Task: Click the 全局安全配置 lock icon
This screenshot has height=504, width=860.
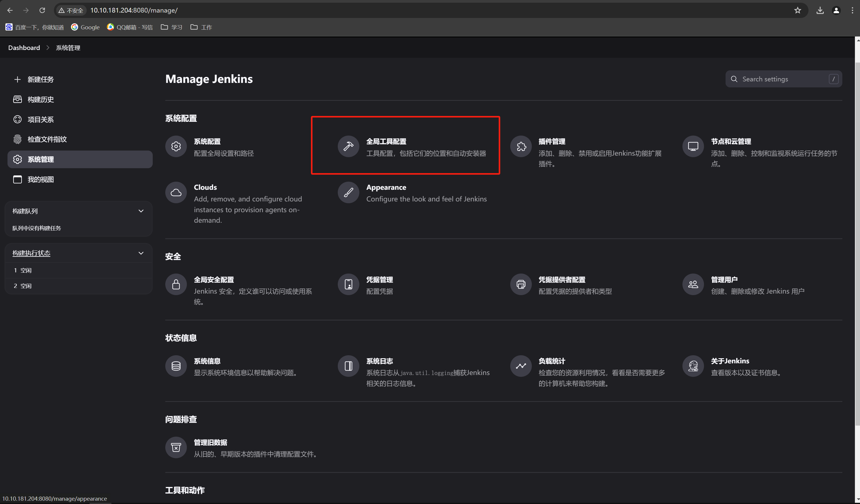Action: pos(176,284)
